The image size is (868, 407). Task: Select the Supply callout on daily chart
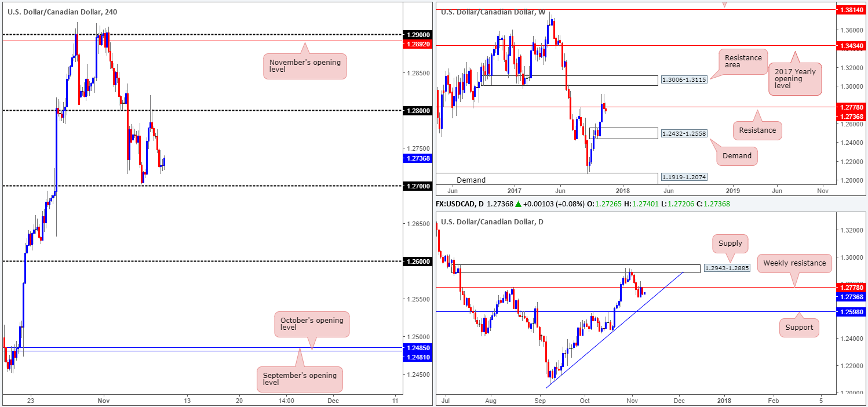pos(731,245)
